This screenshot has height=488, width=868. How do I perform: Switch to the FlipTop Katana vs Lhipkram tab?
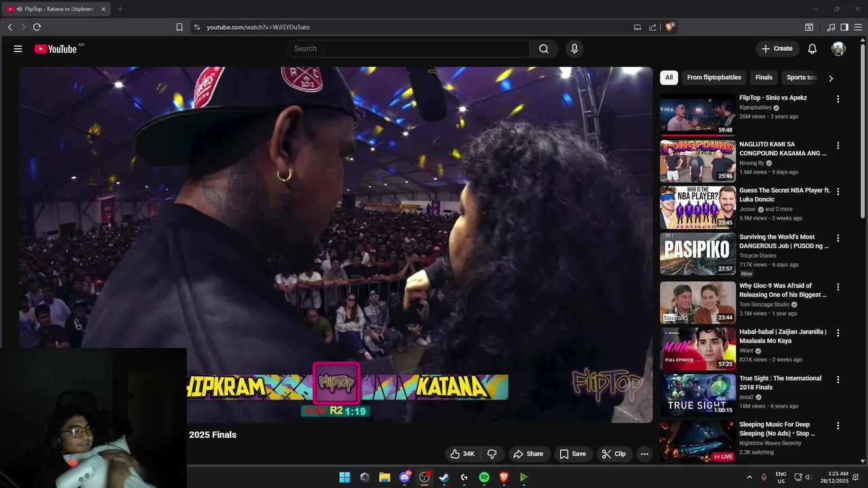point(56,9)
